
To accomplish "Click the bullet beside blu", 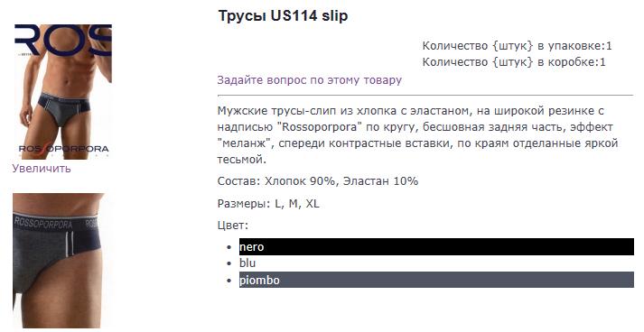I will 229,263.
